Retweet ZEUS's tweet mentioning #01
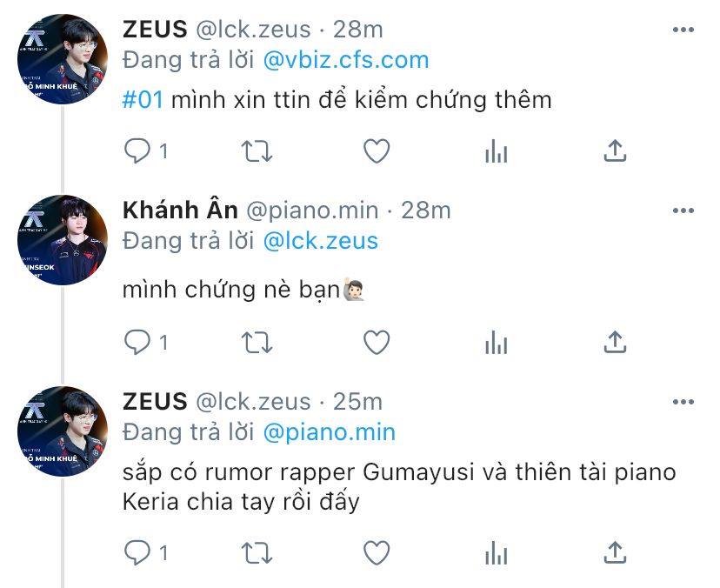 pos(256,151)
